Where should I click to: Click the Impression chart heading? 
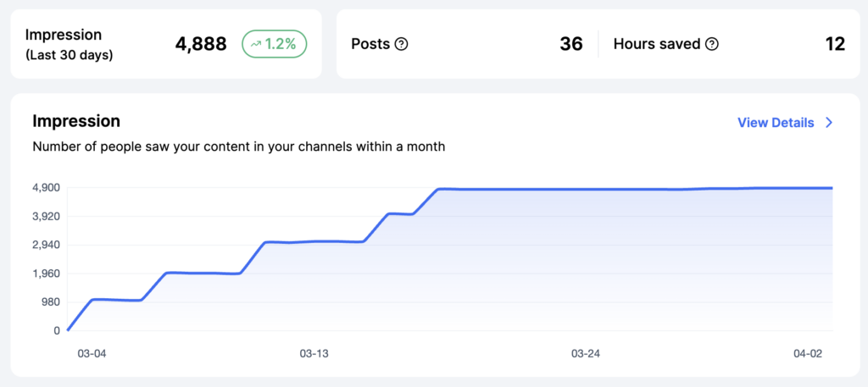point(76,121)
